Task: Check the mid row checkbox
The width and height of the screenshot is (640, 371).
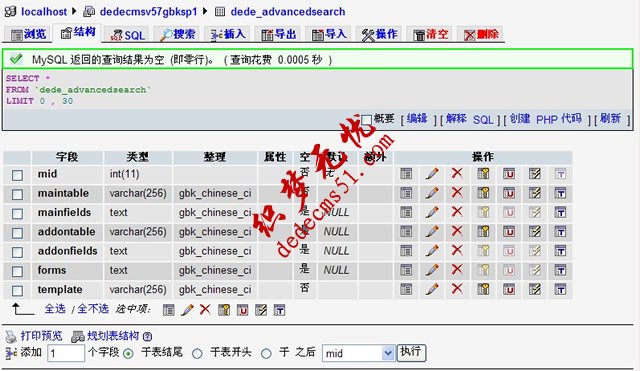Action: 17,175
